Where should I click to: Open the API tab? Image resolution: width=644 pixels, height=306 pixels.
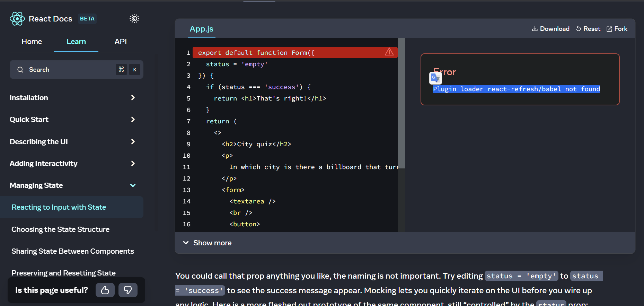[121, 42]
